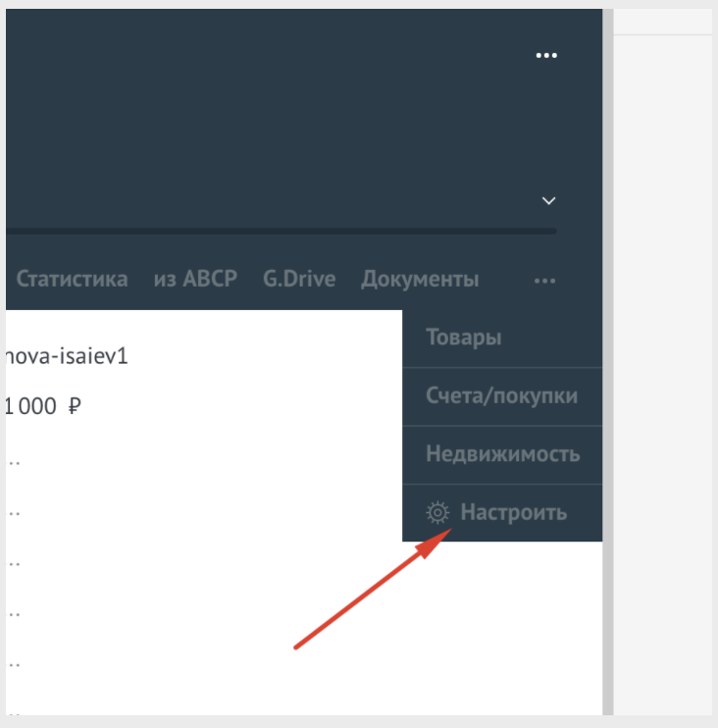Switch to the Статистика tab
The width and height of the screenshot is (718, 728).
pos(72,279)
